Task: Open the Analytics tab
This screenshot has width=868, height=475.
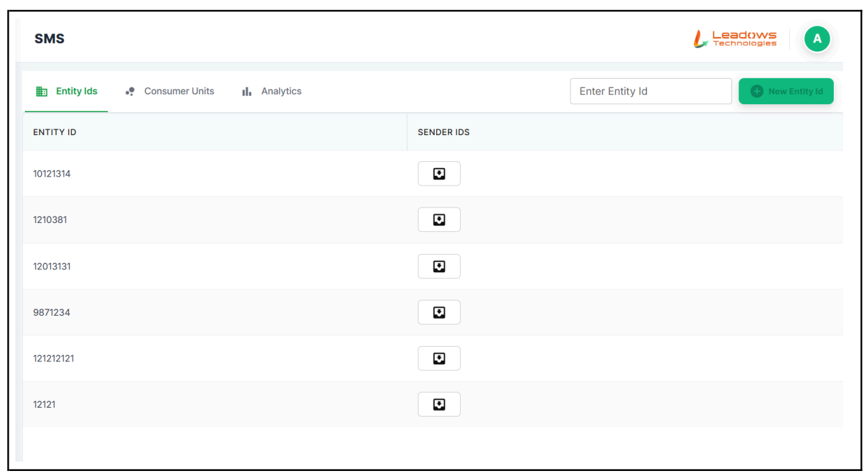Action: tap(272, 91)
